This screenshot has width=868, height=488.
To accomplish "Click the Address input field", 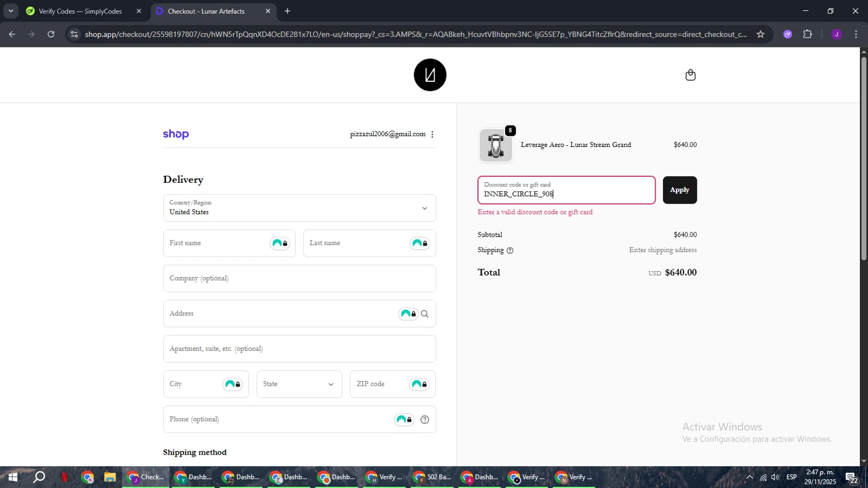I will pos(299,314).
